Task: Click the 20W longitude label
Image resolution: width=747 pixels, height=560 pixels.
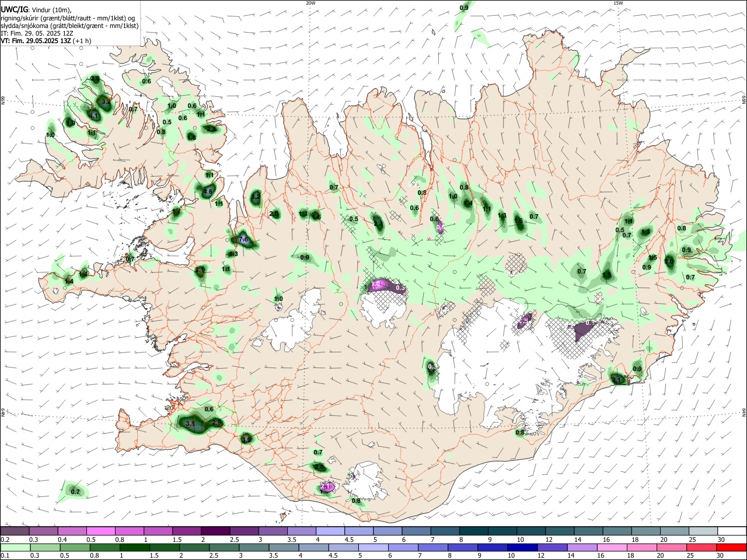Action: pyautogui.click(x=310, y=3)
